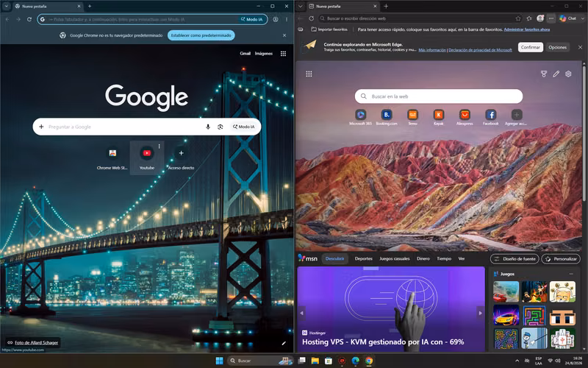The image size is (588, 368).
Task: Add this page to Edge favorites star
Action: pos(518,18)
